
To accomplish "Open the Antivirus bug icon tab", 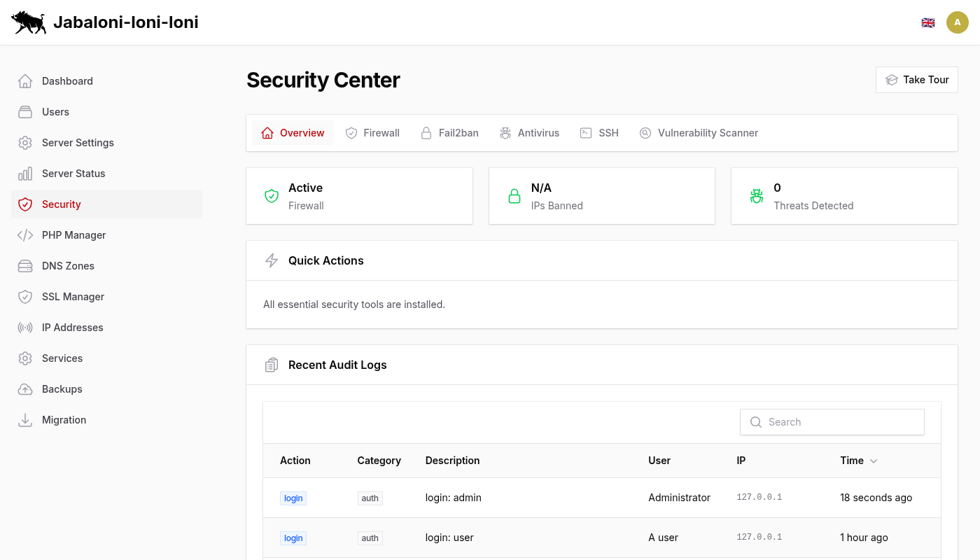I will 505,132.
